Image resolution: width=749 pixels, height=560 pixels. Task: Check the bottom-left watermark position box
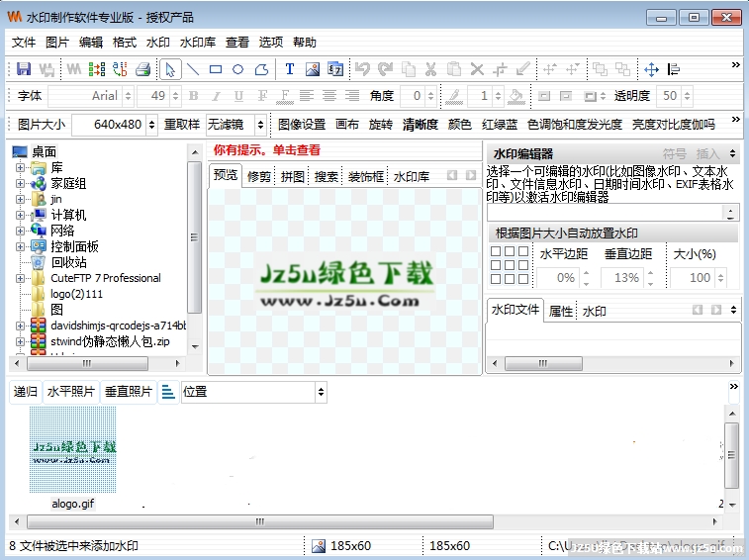click(x=496, y=279)
